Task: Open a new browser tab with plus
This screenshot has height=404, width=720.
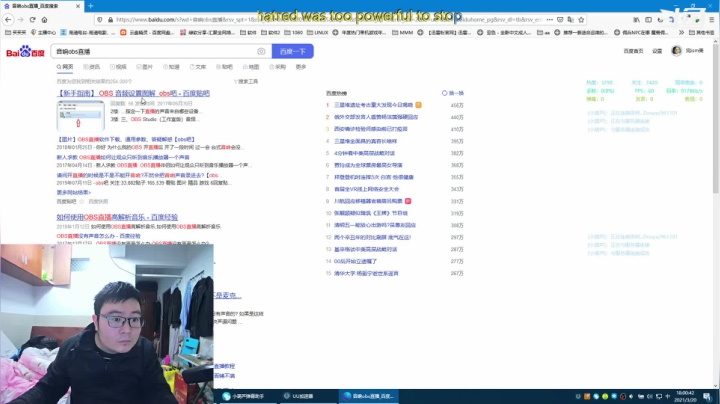Action: click(90, 6)
